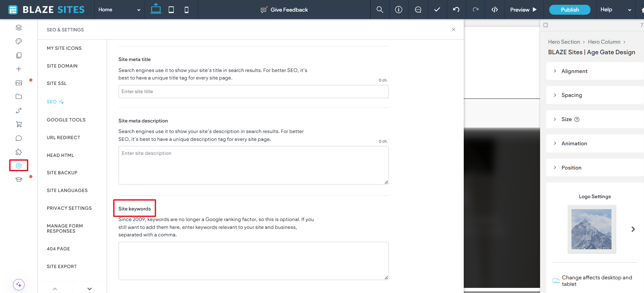The image size is (644, 293).
Task: Open the Comments chat bubble icon
Action: 19,138
